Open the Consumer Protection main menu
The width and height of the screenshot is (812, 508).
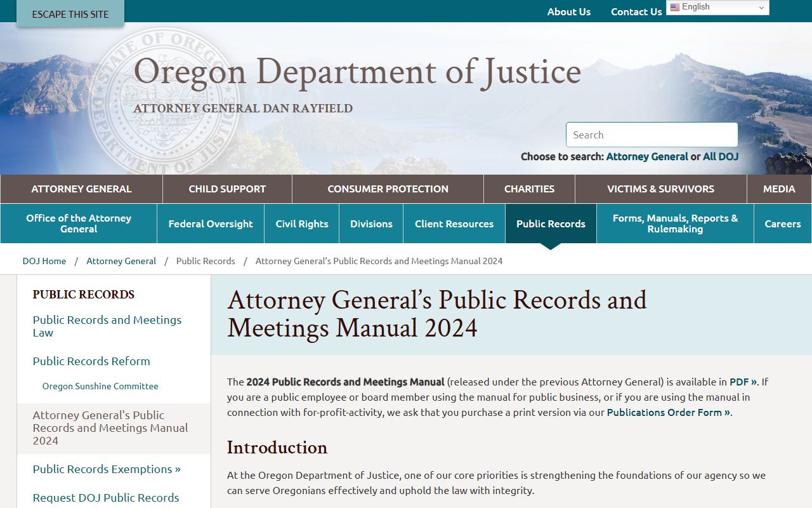tap(388, 189)
